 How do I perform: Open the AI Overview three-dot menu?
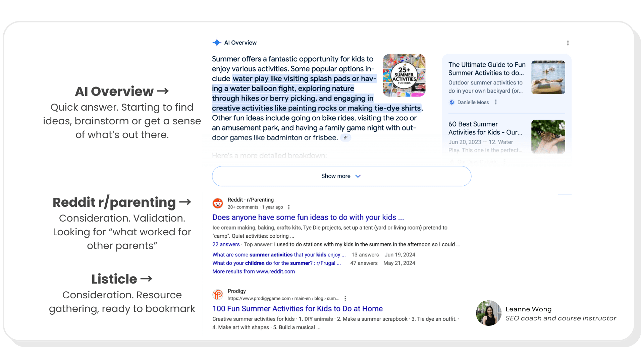568,43
